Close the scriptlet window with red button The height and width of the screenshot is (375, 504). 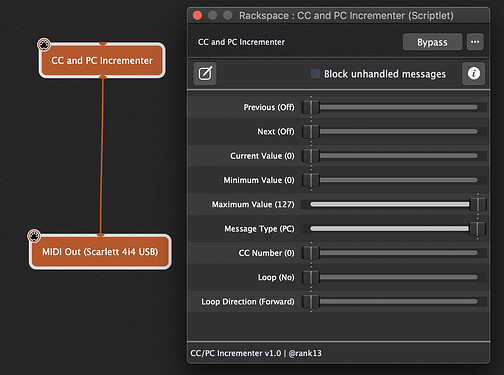click(197, 15)
